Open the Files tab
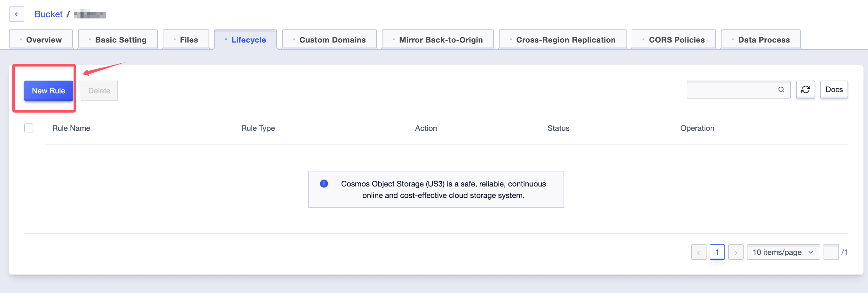Screen dimensions: 868x293 pyautogui.click(x=186, y=40)
